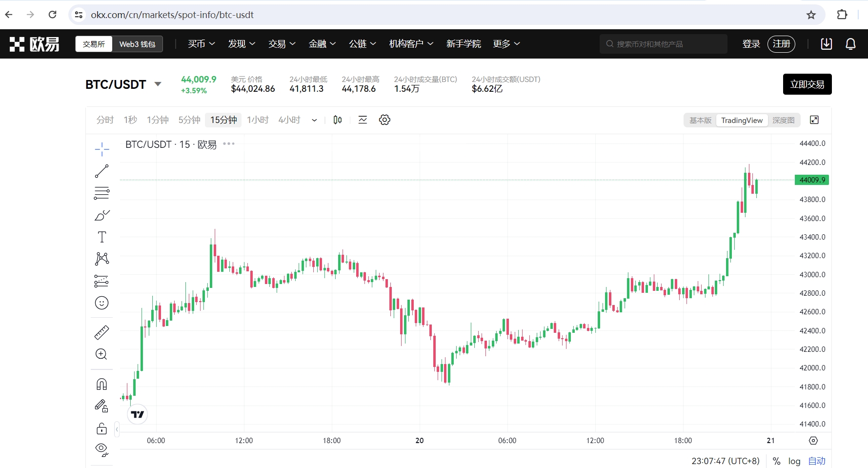Bookmark this page with the star
Image resolution: width=868 pixels, height=468 pixels.
(811, 15)
